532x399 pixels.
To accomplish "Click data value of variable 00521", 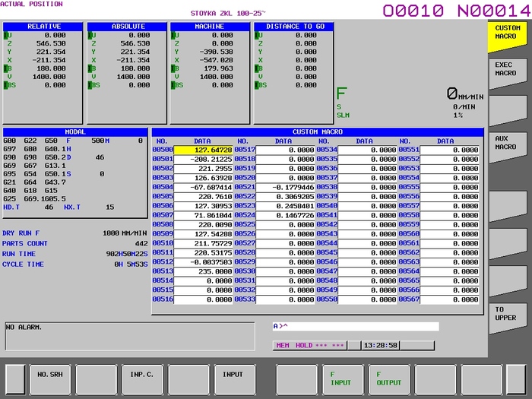I will coord(284,187).
